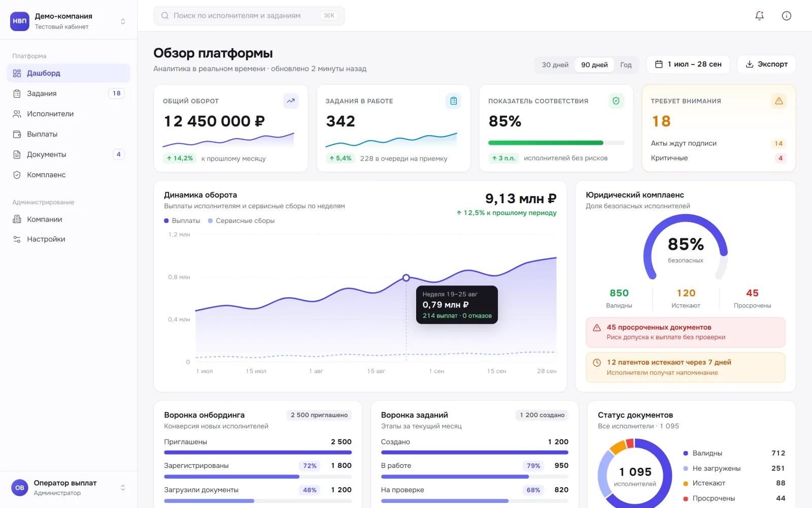Viewport: 812px width, 508px height.
Task: Open the Критичные row
Action: (718, 158)
